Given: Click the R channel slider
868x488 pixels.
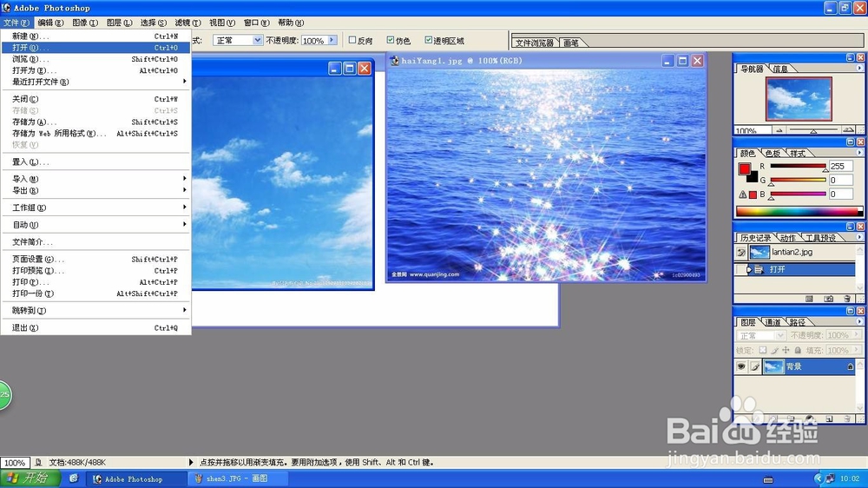Looking at the screenshot, I should coord(798,166).
